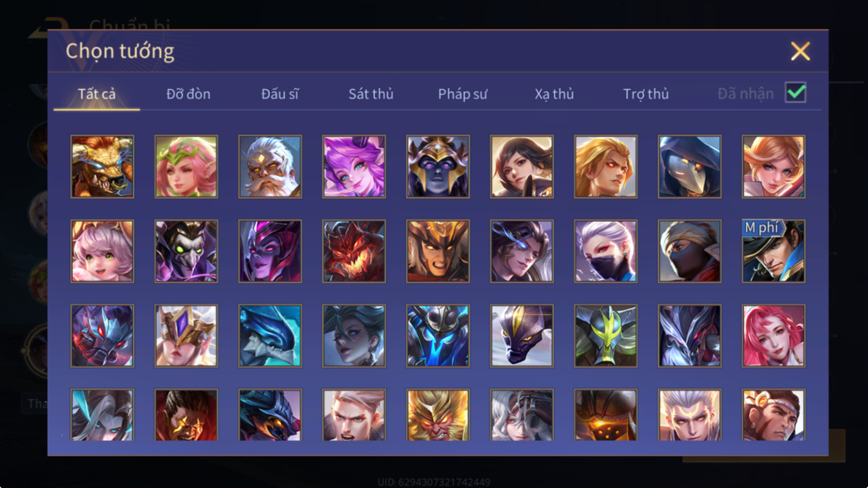Choose the white-bearded old man hero
The image size is (868, 488).
[270, 167]
